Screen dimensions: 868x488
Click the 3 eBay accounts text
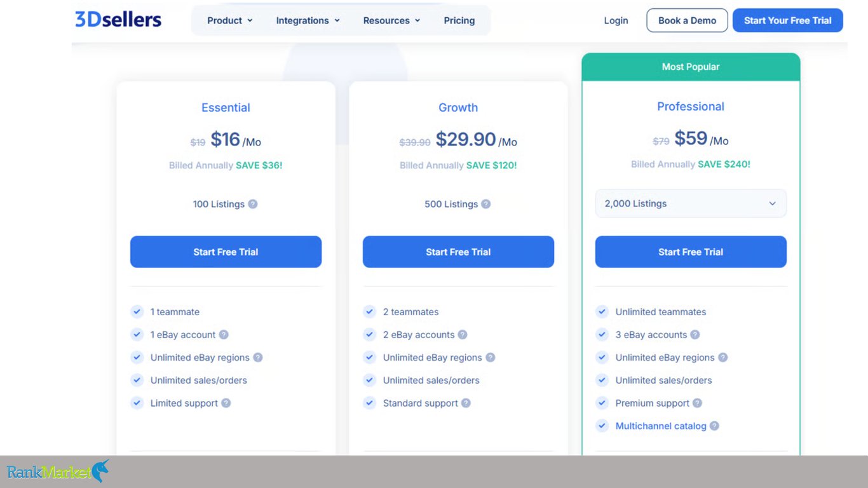coord(651,335)
